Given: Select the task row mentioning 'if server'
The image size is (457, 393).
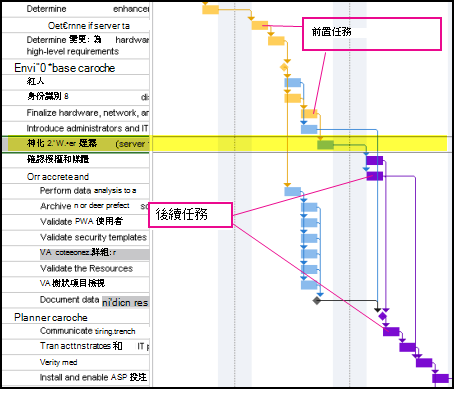Looking at the screenshot, I should coord(76,25).
